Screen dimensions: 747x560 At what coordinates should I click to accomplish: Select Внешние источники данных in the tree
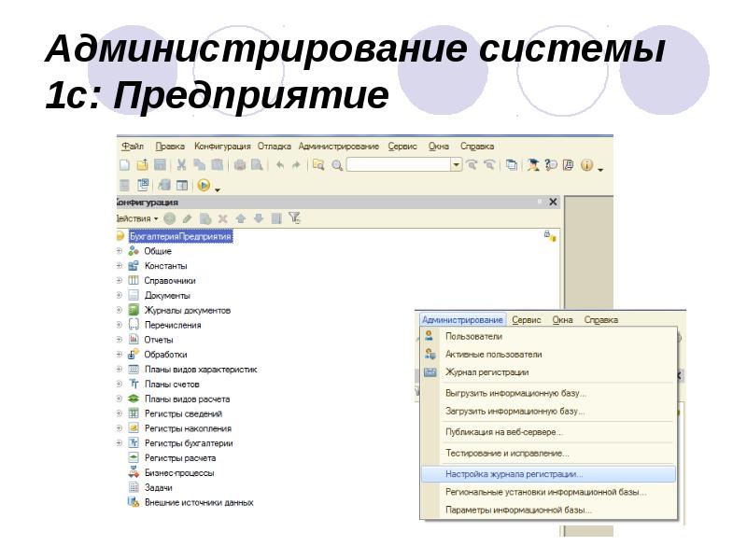click(x=199, y=502)
